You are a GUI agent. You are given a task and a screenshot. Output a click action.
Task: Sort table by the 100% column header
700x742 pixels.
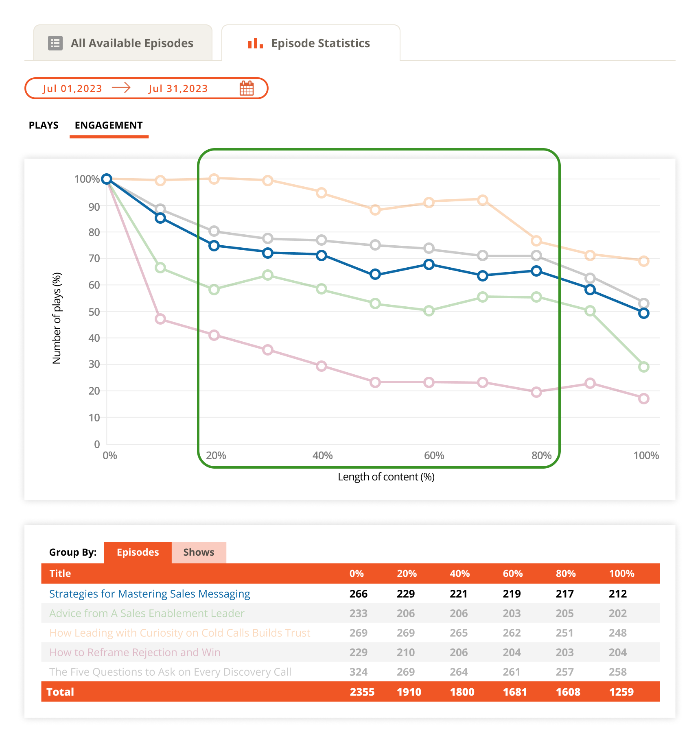[x=621, y=574]
